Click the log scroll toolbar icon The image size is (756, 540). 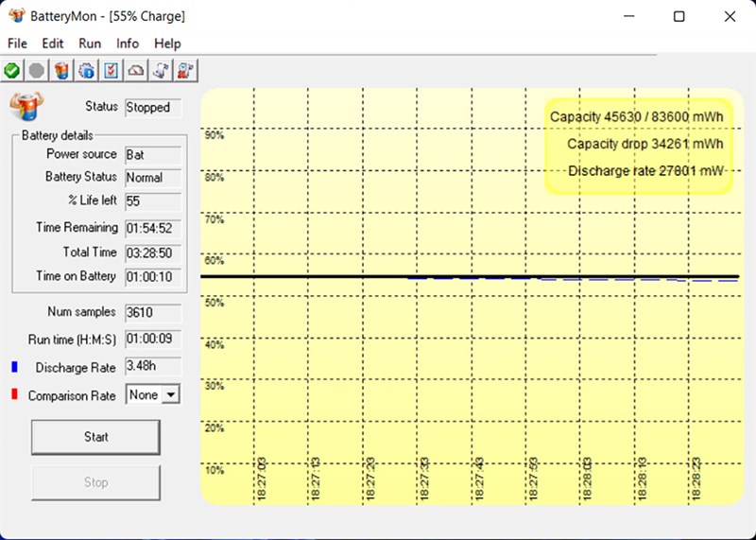click(161, 71)
